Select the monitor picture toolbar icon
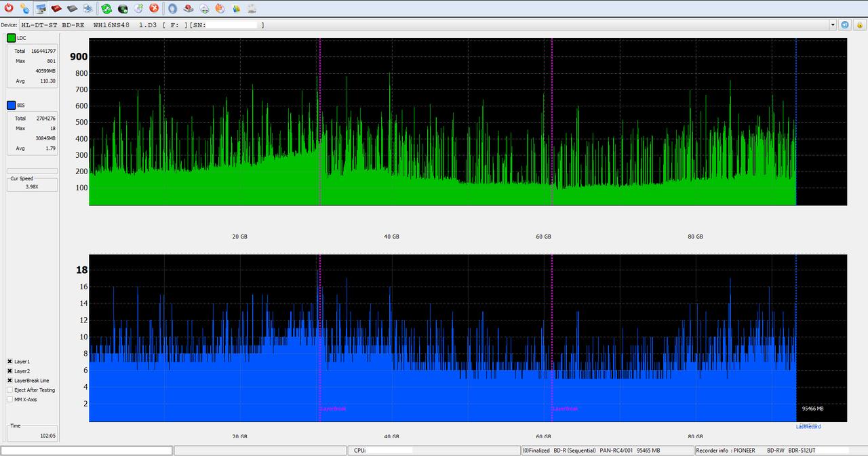868x456 pixels. point(41,9)
